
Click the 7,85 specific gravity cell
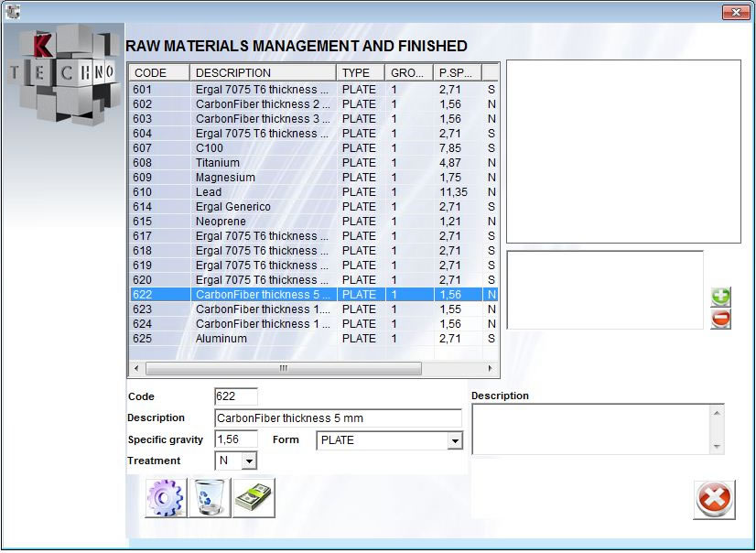[458, 148]
